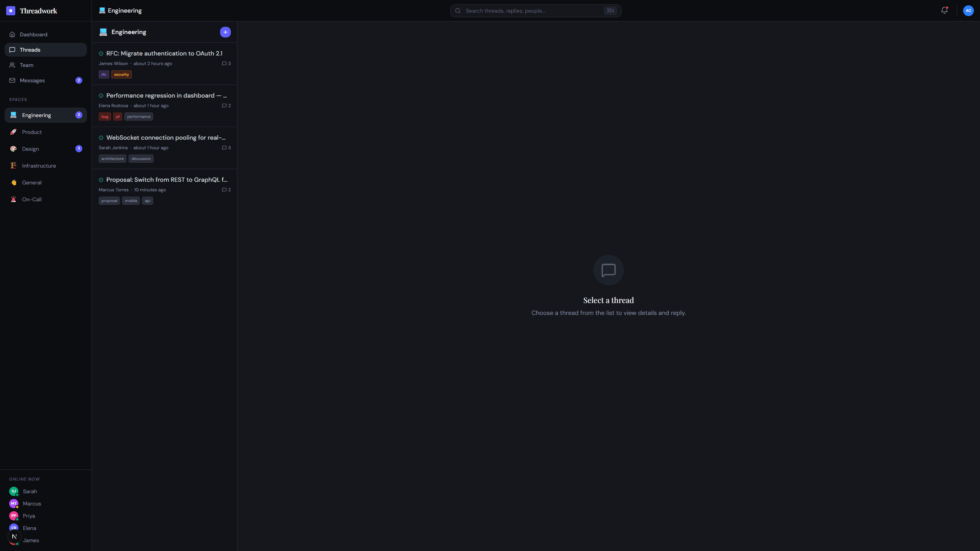Open RFC: Migrate authentication to OAuth 2.1 thread
The image size is (980, 551).
(164, 64)
